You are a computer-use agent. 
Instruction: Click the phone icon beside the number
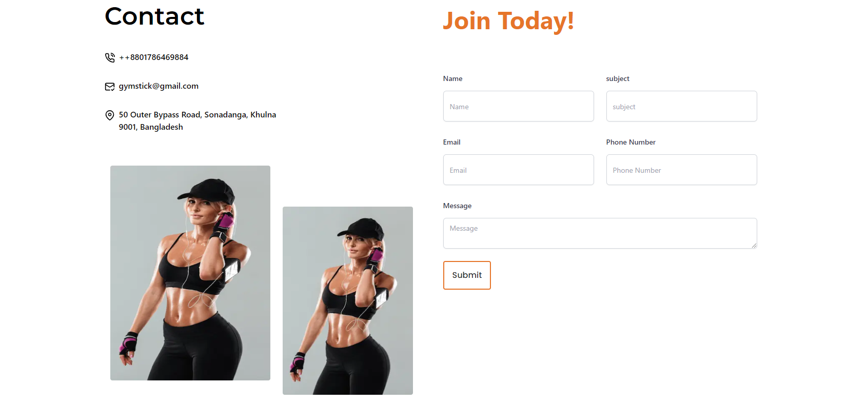[x=110, y=57]
